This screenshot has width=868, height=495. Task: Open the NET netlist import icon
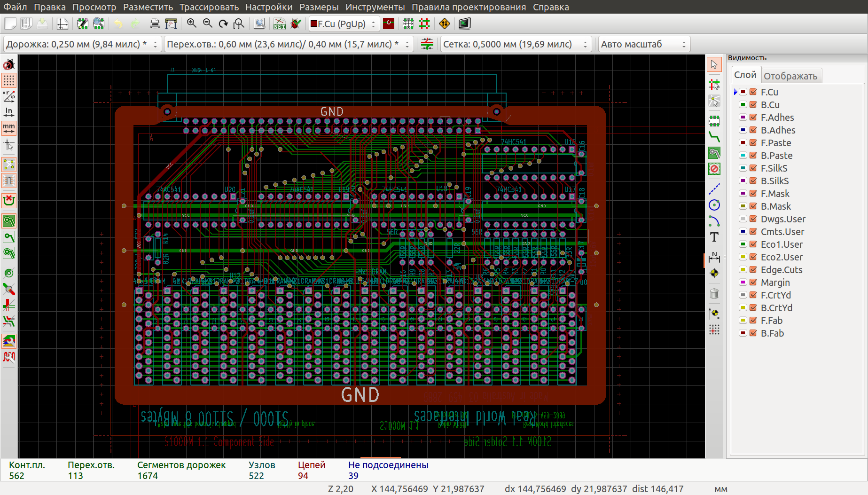279,24
